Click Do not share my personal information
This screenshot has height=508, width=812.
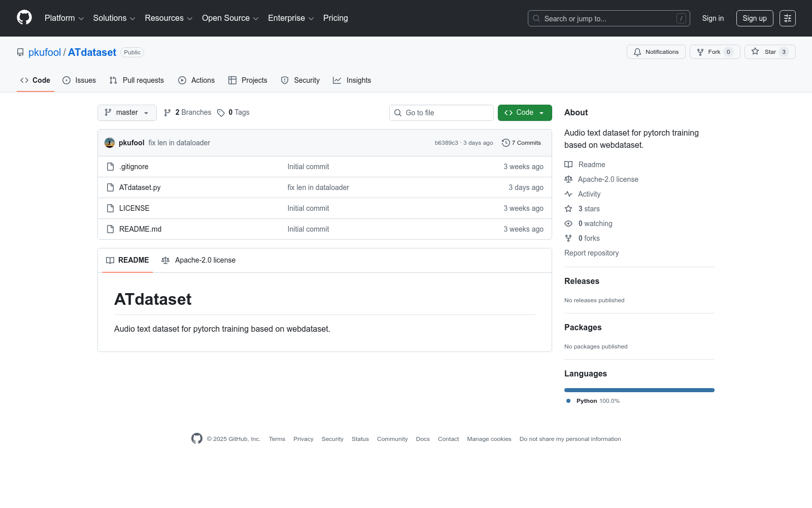point(570,439)
